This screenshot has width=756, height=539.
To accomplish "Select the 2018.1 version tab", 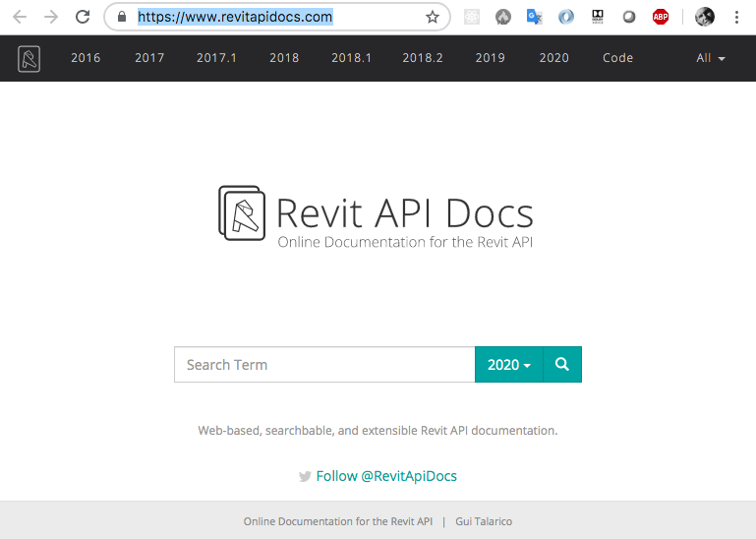I will click(x=351, y=58).
